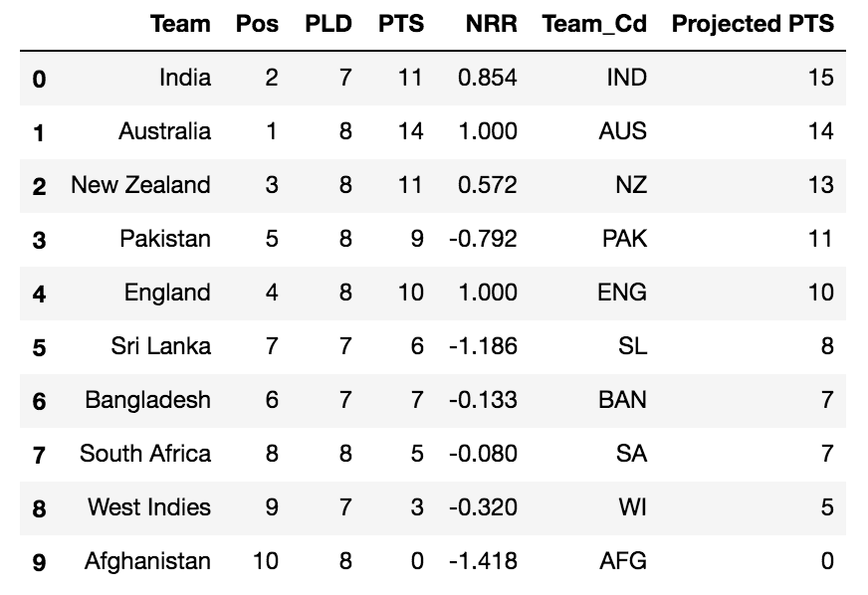Click the Team column header
The width and height of the screenshot is (868, 595).
tap(180, 24)
